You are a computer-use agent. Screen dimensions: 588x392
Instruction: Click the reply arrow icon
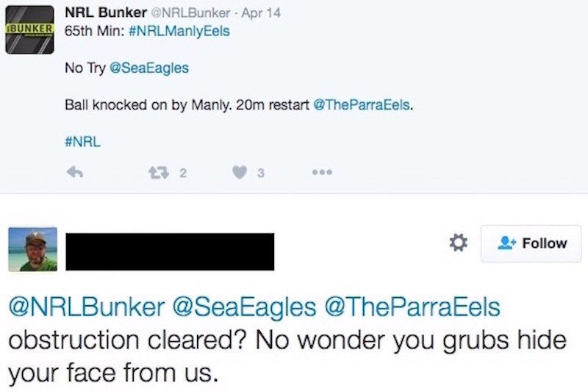click(73, 173)
